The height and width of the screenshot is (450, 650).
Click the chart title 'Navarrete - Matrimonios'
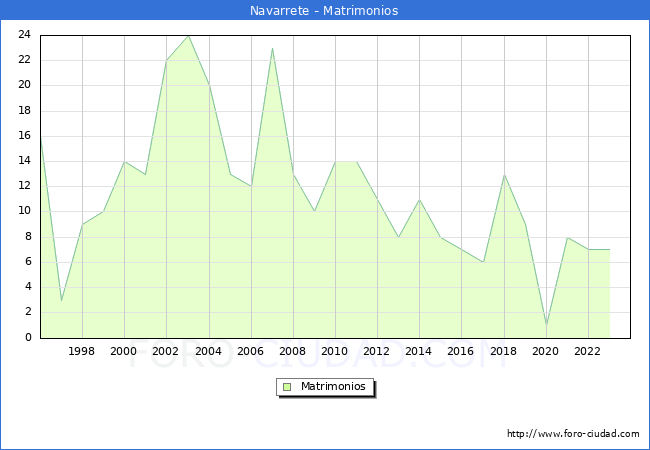point(324,10)
